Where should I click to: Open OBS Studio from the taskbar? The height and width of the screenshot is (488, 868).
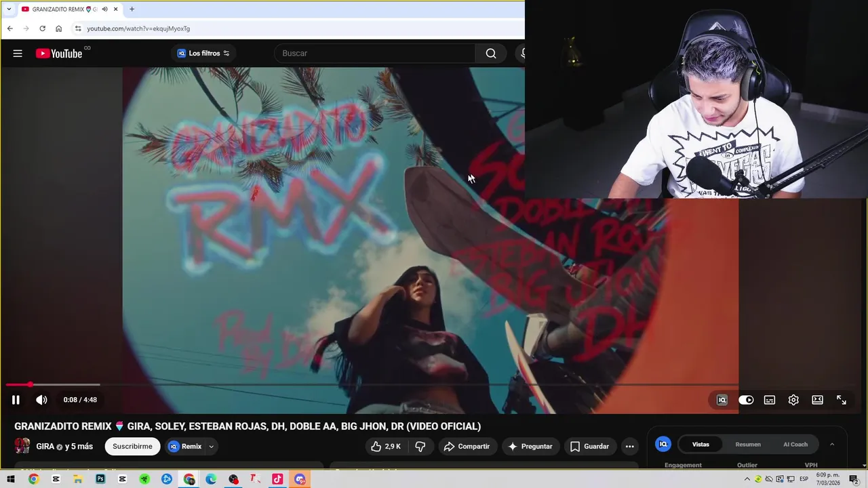pyautogui.click(x=233, y=479)
